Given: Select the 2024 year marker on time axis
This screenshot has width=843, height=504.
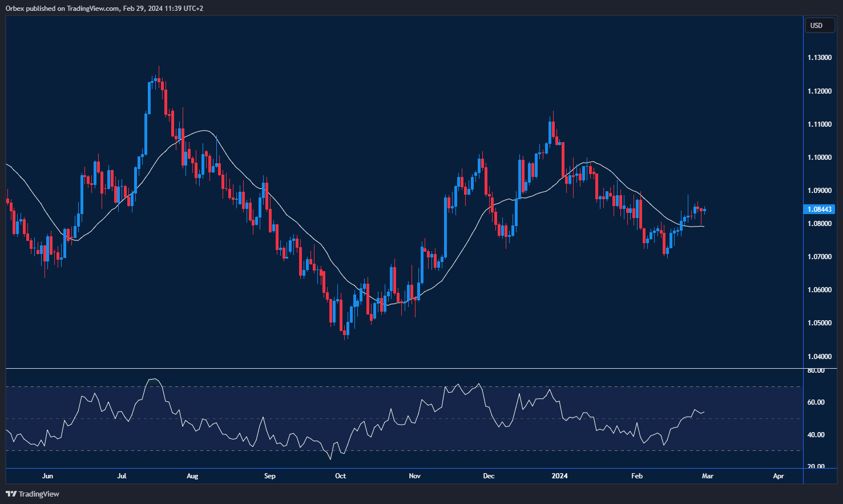Looking at the screenshot, I should [559, 476].
